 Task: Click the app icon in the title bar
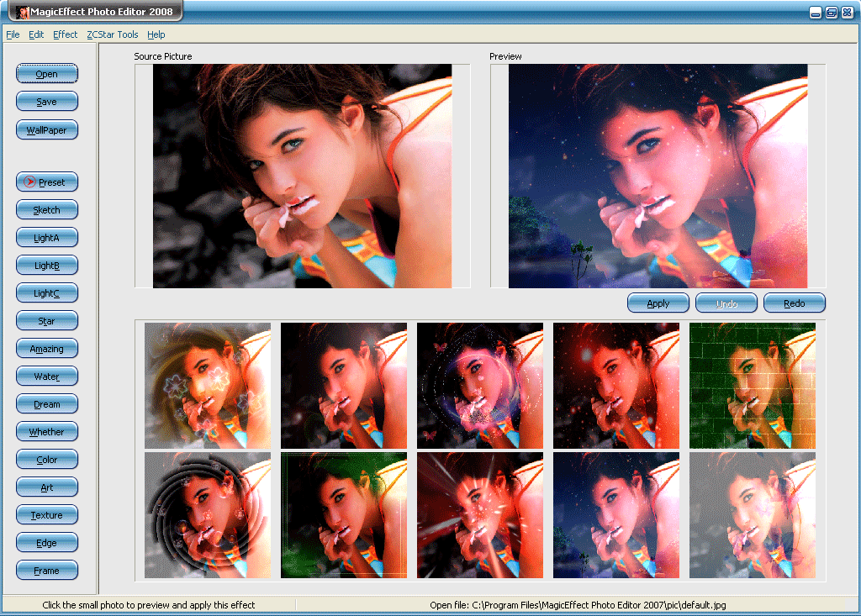pos(22,12)
